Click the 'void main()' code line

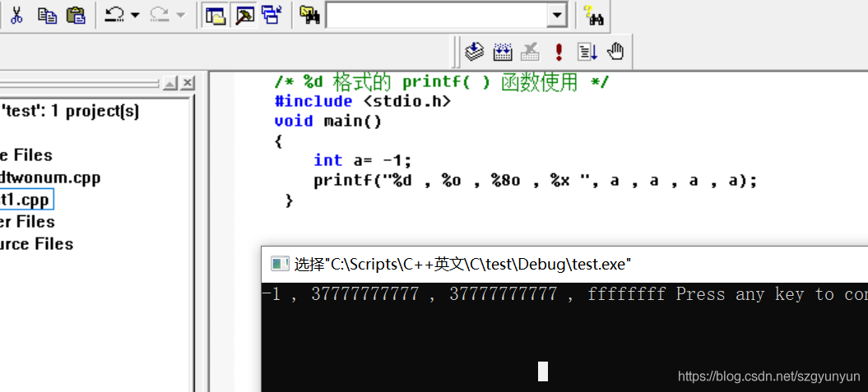327,121
